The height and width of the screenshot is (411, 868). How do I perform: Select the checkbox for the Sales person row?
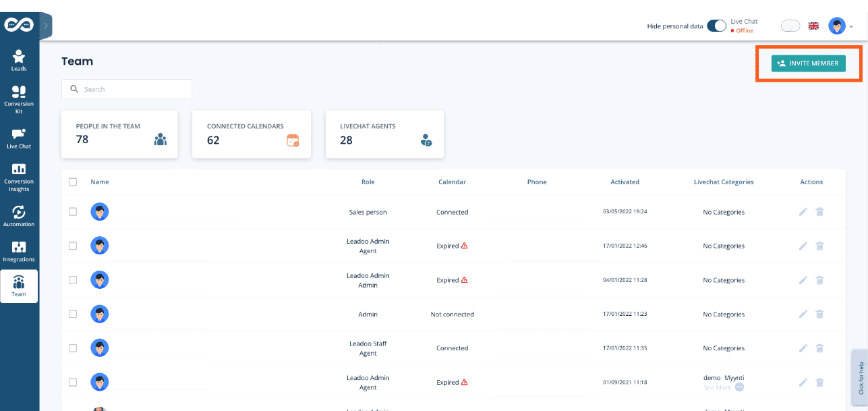(73, 212)
